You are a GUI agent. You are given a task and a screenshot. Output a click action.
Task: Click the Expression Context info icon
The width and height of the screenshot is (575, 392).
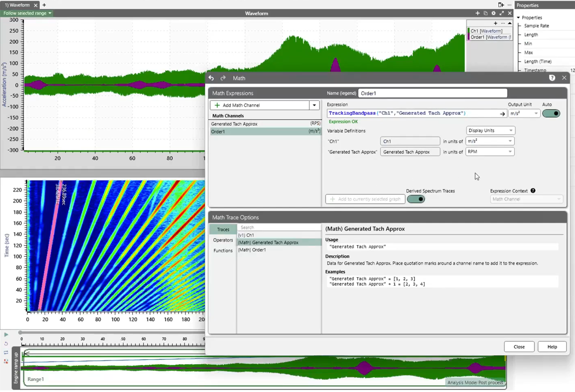(533, 191)
